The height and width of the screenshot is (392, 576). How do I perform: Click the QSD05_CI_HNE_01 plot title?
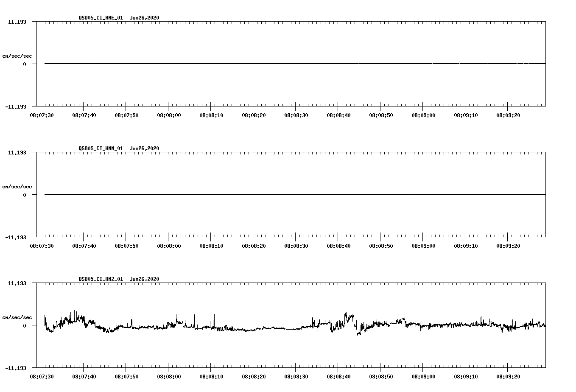click(119, 18)
